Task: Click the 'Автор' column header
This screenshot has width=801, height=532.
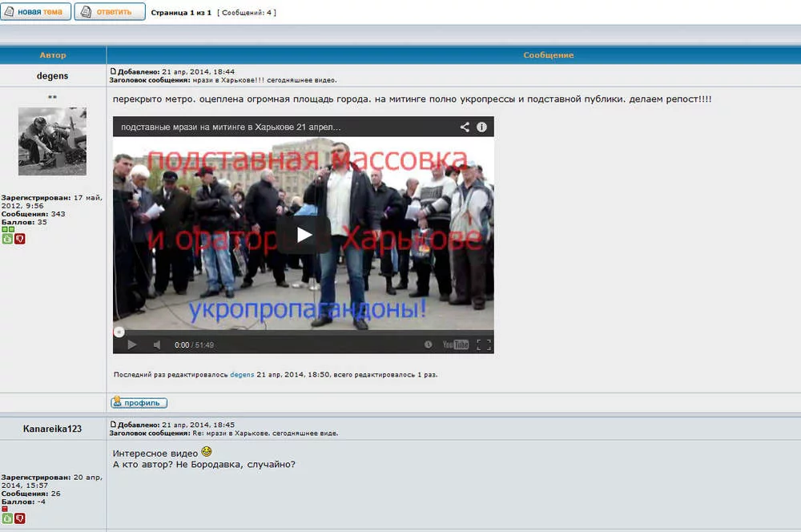Action: (53, 55)
